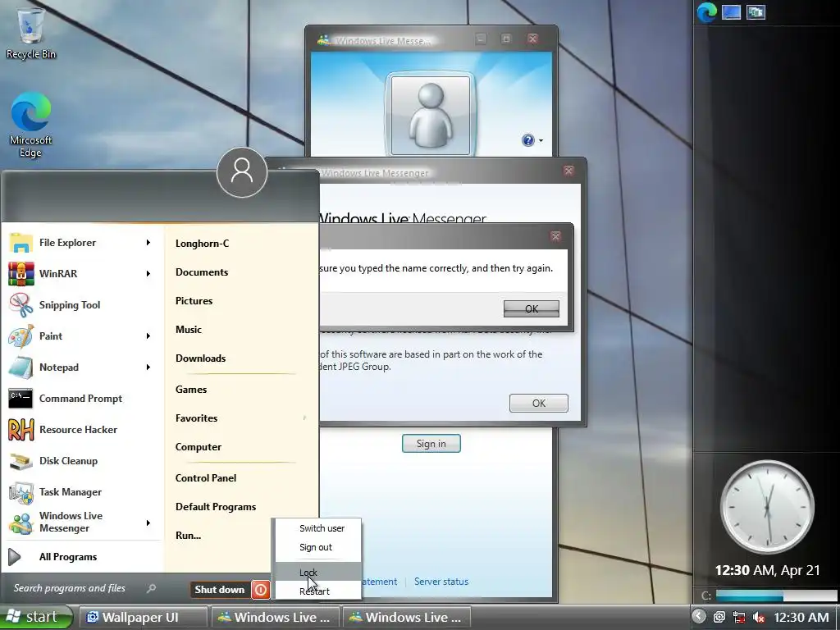The image size is (840, 630).
Task: Click the network icon in the system tray
Action: coord(739,617)
